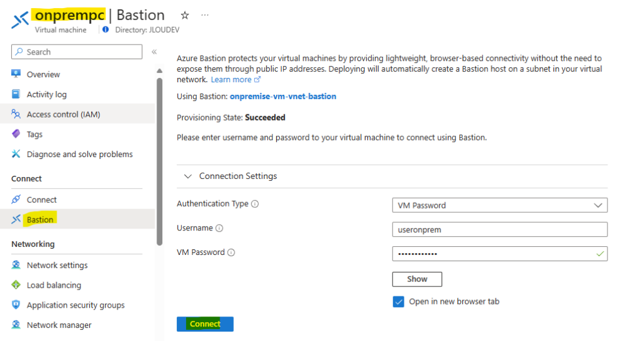Screen dimensions: 644x341
Task: Click the VM Password input field
Action: click(x=499, y=254)
